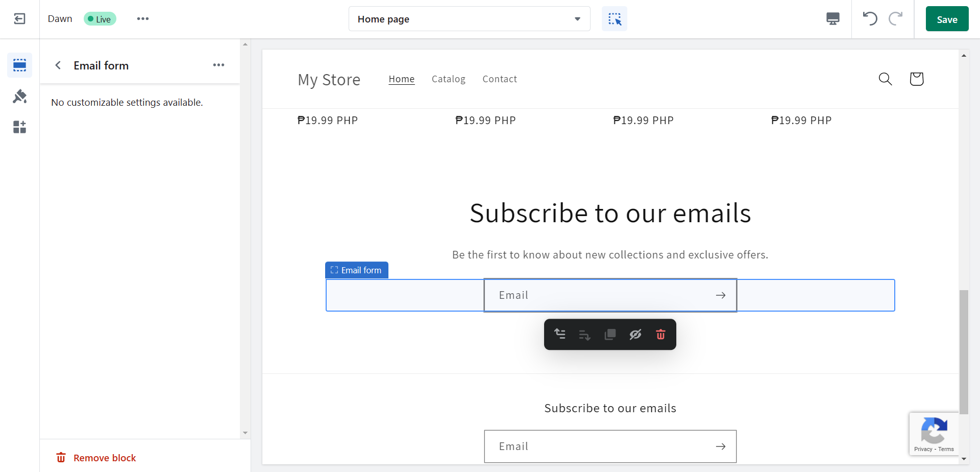Move the Email form block up

click(x=560, y=335)
